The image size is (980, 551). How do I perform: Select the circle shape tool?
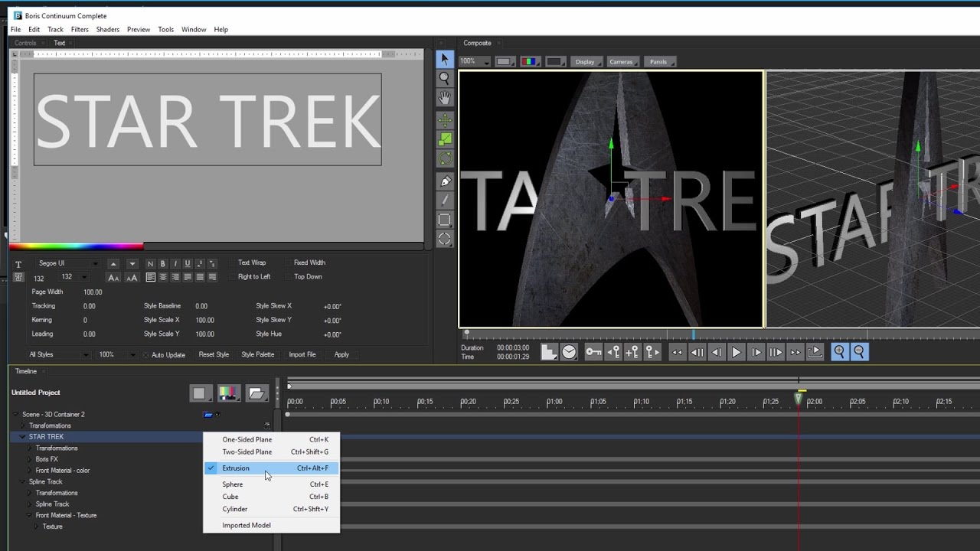tap(444, 239)
